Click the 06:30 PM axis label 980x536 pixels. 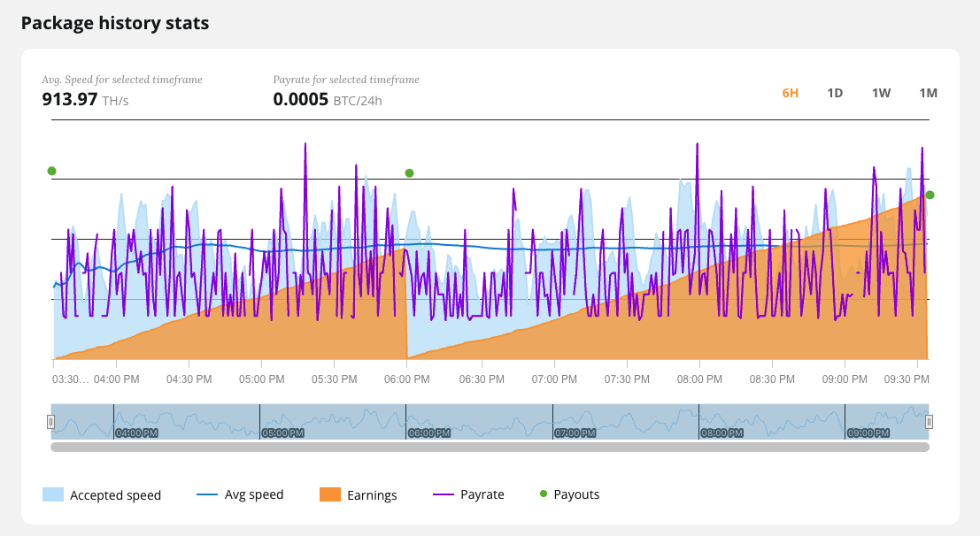[x=482, y=379]
